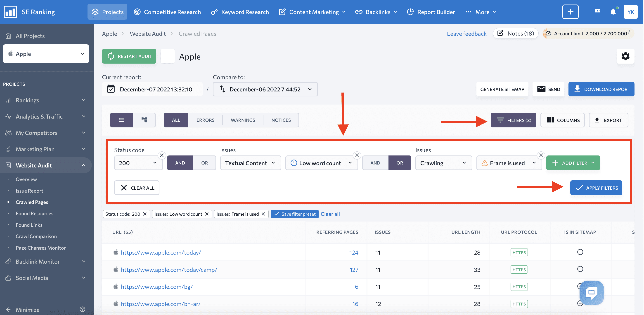Remove the Status code: 200 chip

pyautogui.click(x=145, y=214)
